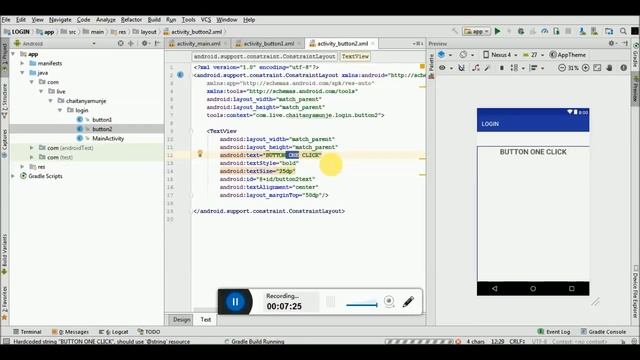Click Infer Constraints wand icon

tap(487, 68)
